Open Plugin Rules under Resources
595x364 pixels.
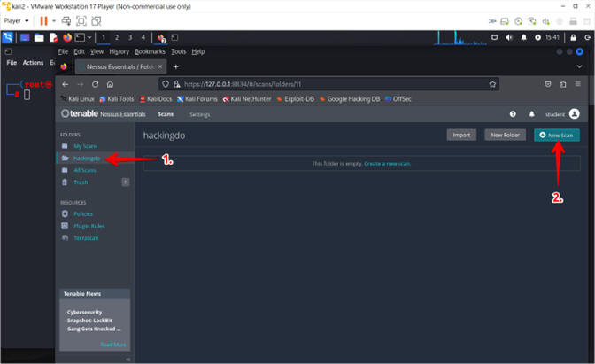[89, 226]
